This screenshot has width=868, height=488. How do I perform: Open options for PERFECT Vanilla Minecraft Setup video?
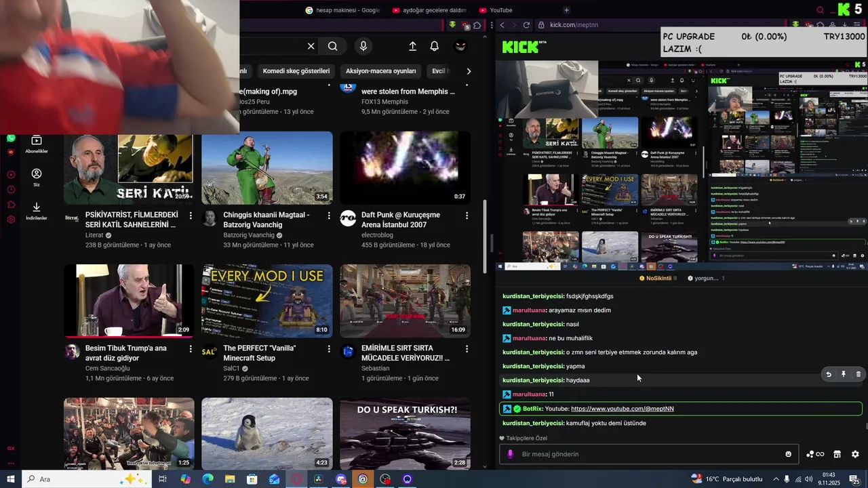coord(329,348)
